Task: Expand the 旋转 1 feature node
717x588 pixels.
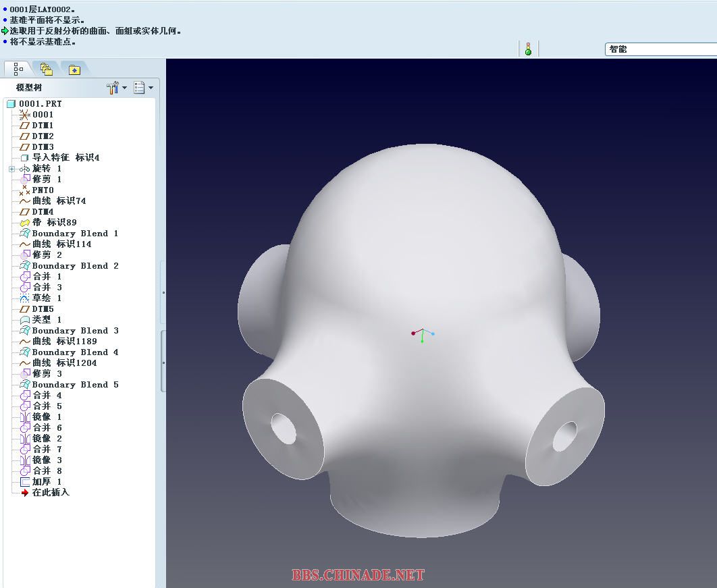Action: [11, 169]
